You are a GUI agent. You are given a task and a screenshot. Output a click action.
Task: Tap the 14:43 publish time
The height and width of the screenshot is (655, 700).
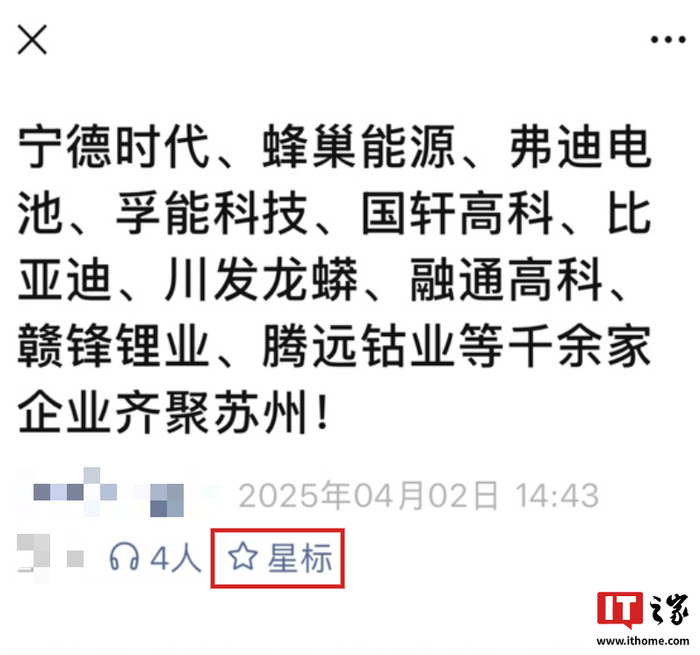click(x=557, y=496)
